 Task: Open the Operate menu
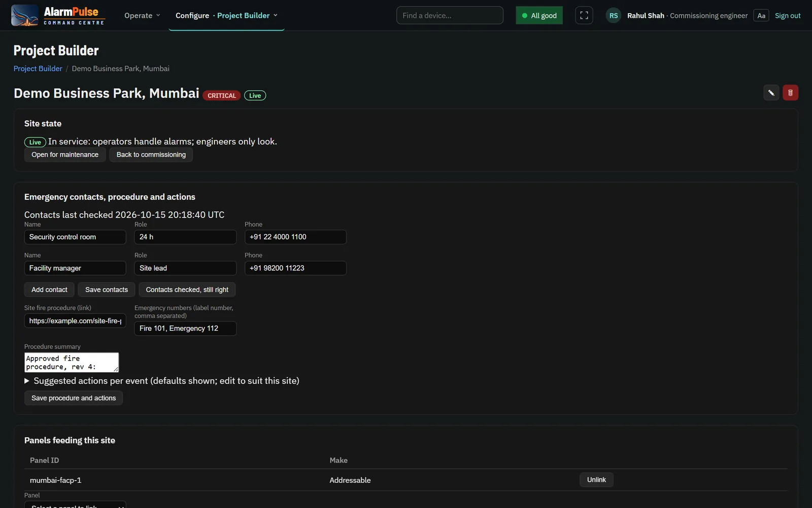[142, 15]
